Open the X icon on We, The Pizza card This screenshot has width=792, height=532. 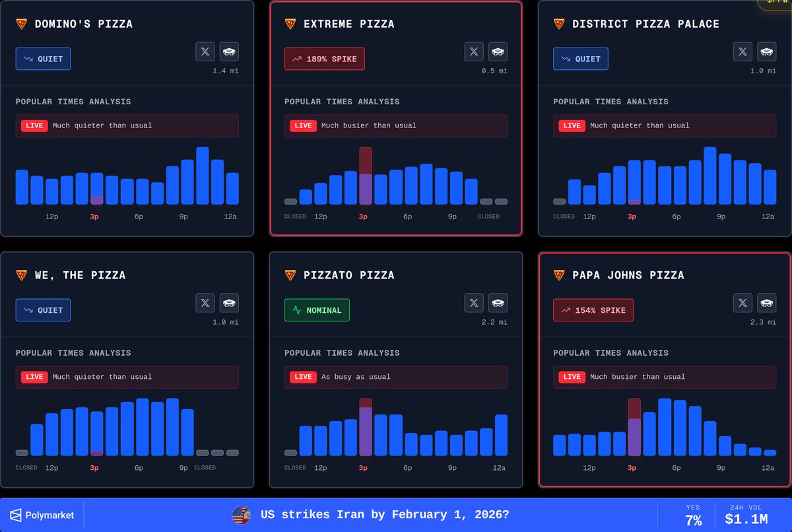click(205, 303)
